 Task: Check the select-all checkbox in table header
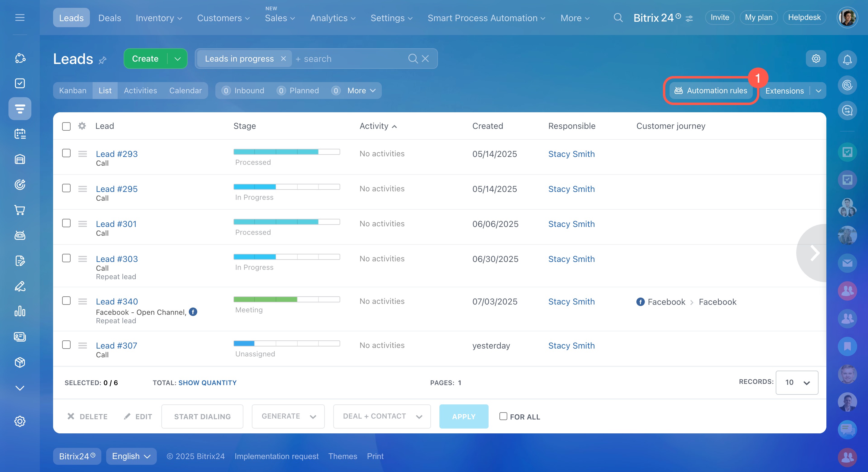(x=66, y=126)
